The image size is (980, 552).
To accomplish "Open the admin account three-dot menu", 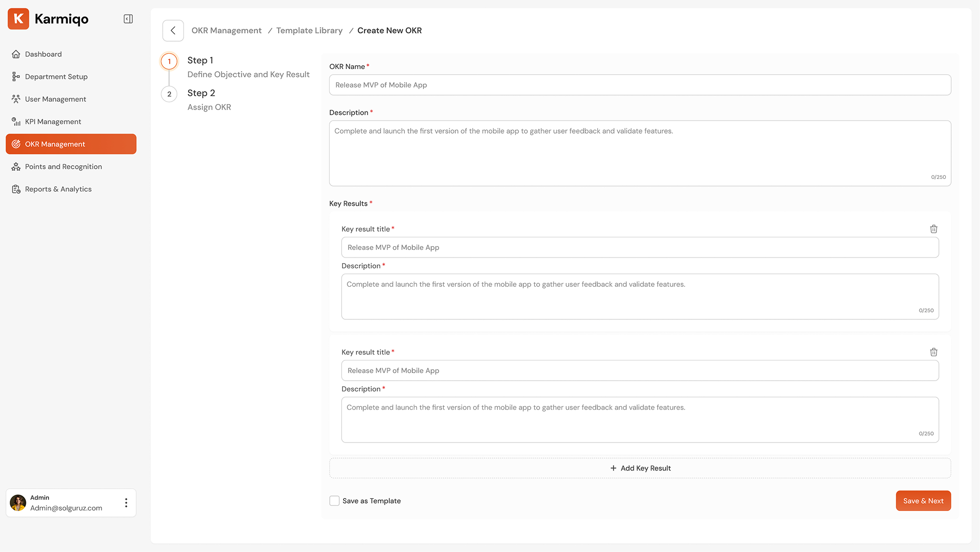I will pos(126,503).
